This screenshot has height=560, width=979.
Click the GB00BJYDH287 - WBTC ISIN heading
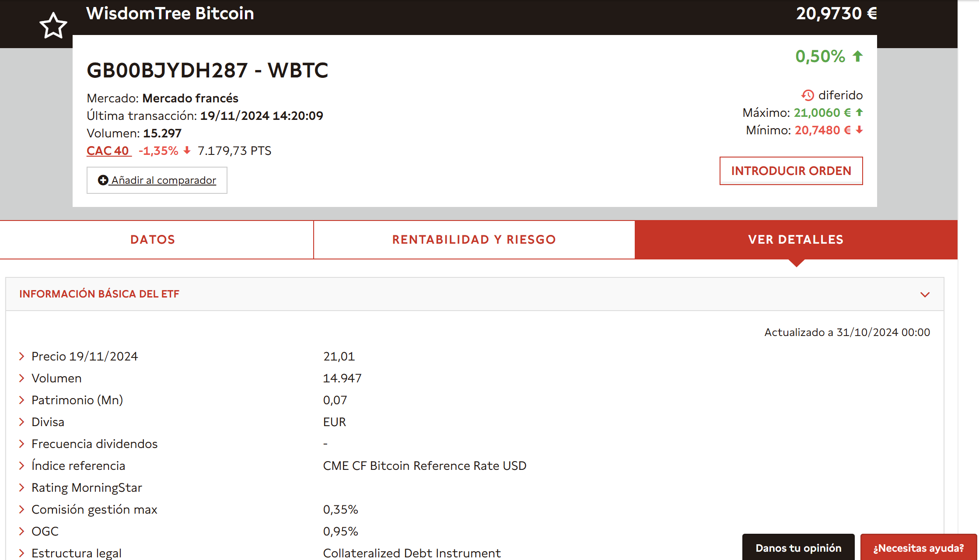tap(207, 70)
